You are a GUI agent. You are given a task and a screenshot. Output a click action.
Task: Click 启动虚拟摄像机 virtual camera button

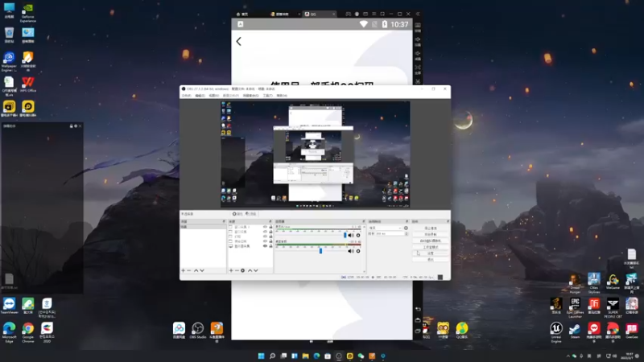coord(431,241)
